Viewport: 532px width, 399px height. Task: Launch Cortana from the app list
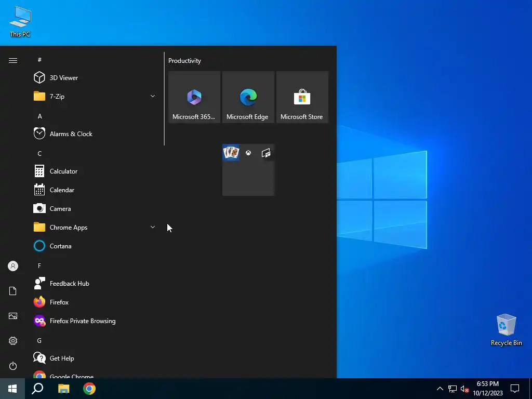tap(95, 246)
